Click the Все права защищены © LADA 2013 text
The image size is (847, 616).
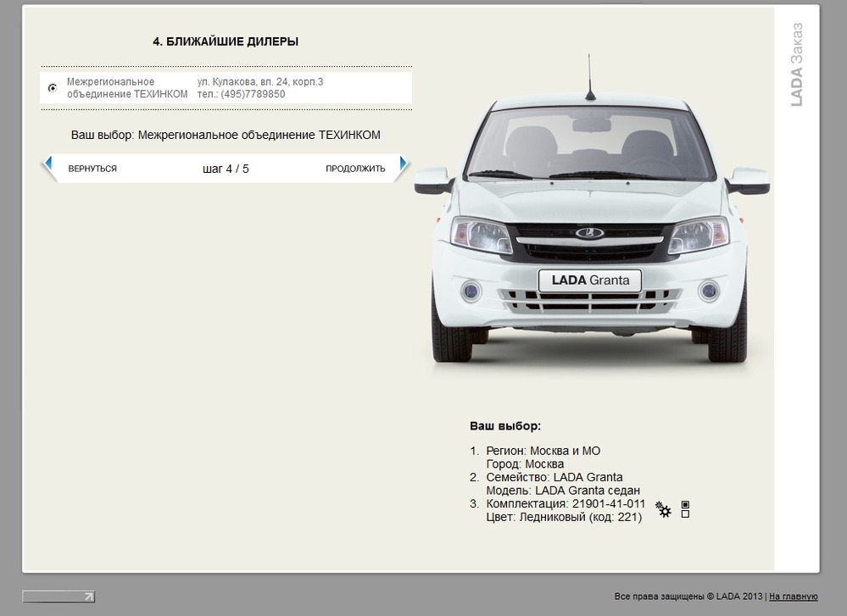(688, 597)
